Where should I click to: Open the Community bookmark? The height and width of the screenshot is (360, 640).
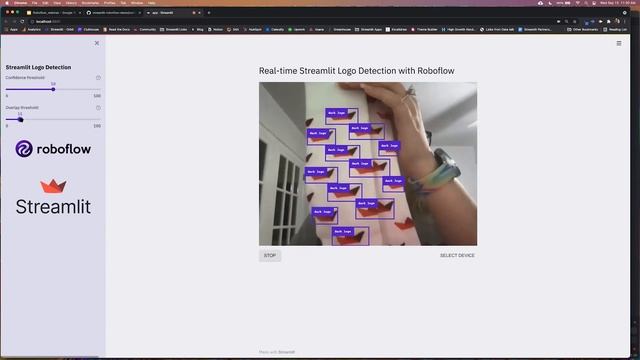click(x=145, y=29)
